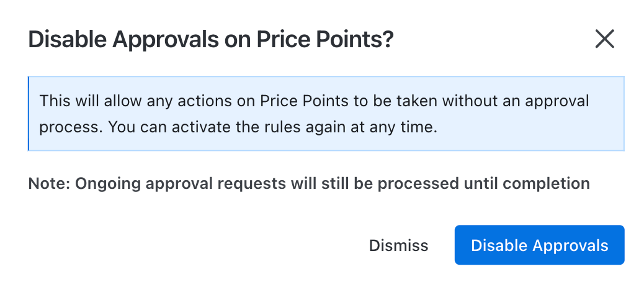Click the word 'Note:' in bold text
Image resolution: width=644 pixels, height=297 pixels.
[49, 184]
